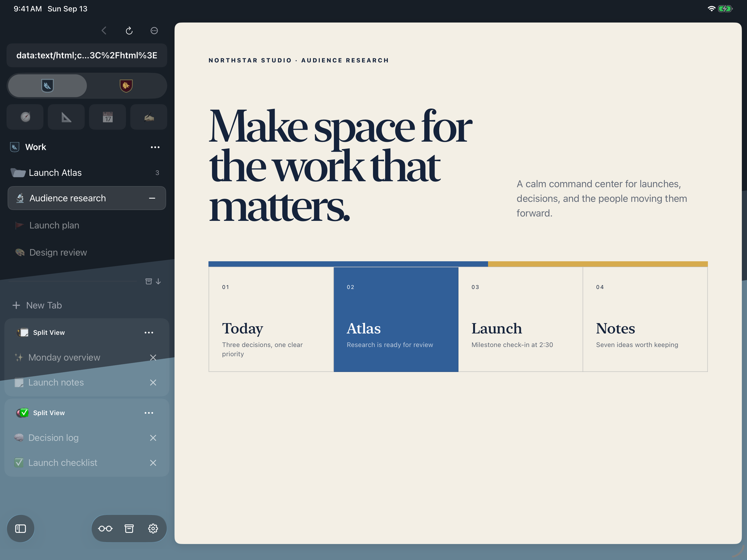The height and width of the screenshot is (560, 747).
Task: Click the palette icon on Design review
Action: click(20, 253)
